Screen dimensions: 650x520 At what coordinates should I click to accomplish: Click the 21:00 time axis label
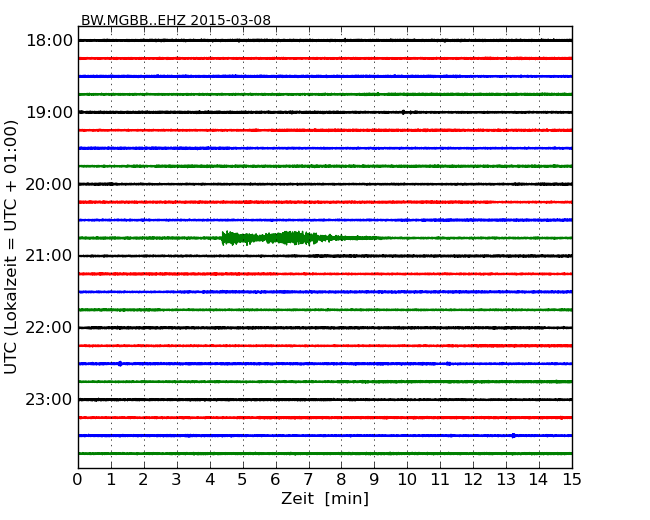coord(49,256)
